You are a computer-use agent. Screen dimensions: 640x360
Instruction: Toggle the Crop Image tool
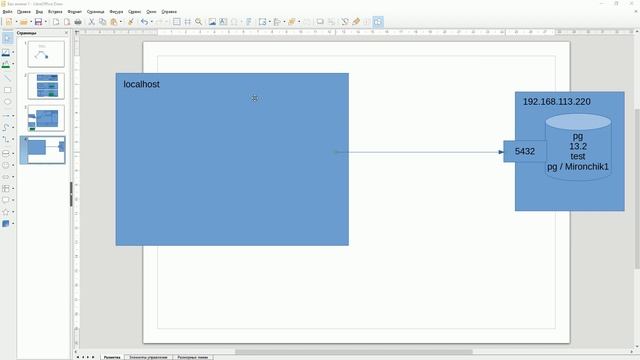click(x=331, y=22)
